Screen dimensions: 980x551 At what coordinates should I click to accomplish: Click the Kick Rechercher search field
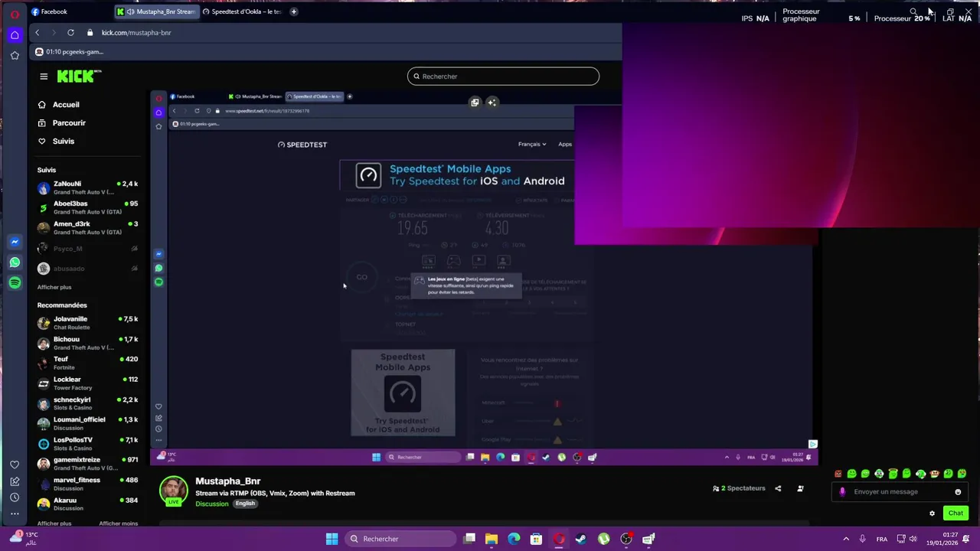click(x=503, y=77)
